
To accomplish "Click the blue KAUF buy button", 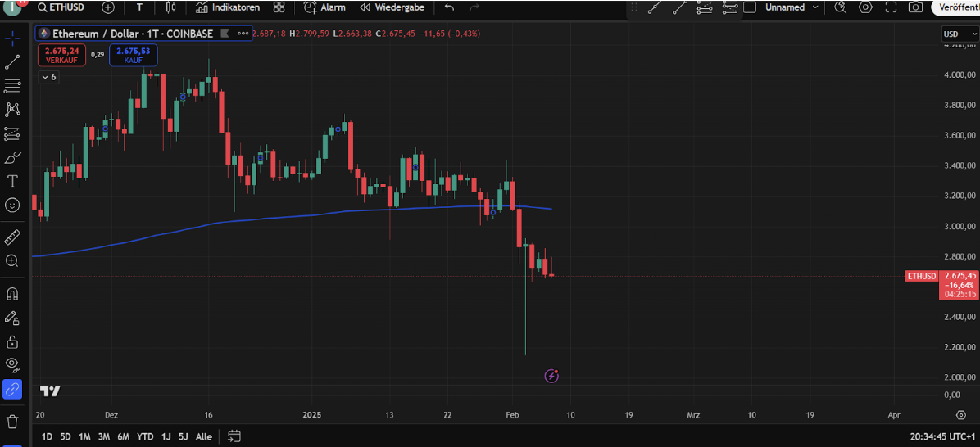I will pyautogui.click(x=133, y=55).
